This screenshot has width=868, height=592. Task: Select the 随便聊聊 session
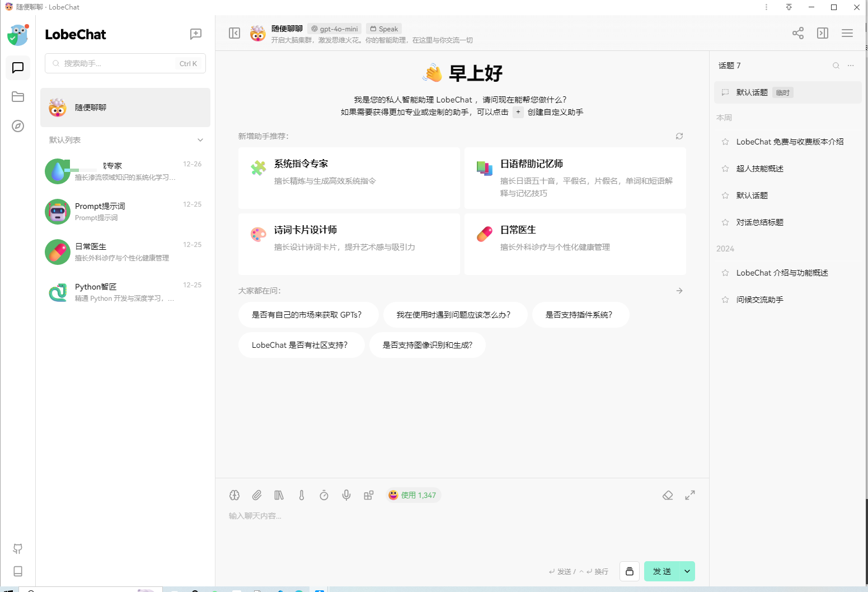point(125,108)
